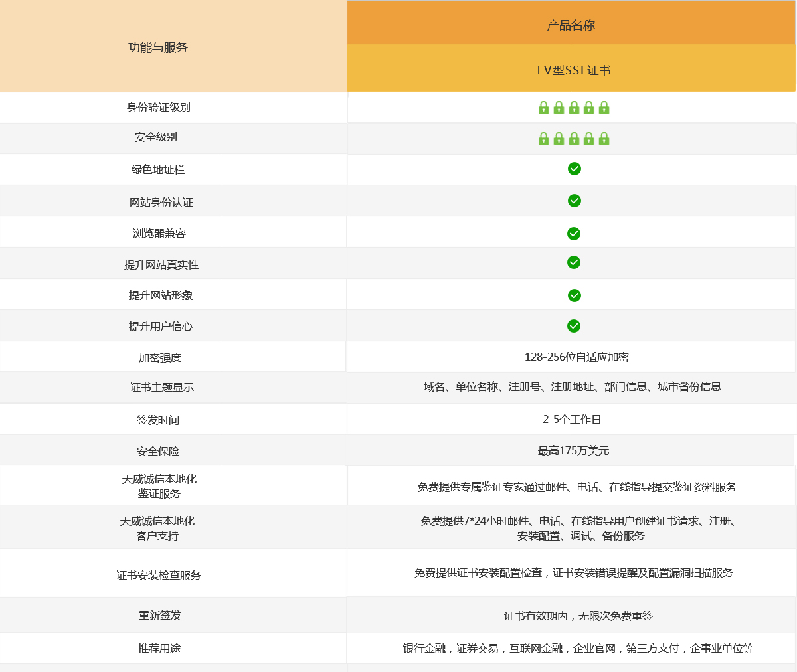Click the 重新签发 row label
Screen dimensions: 797x672
pos(160,615)
